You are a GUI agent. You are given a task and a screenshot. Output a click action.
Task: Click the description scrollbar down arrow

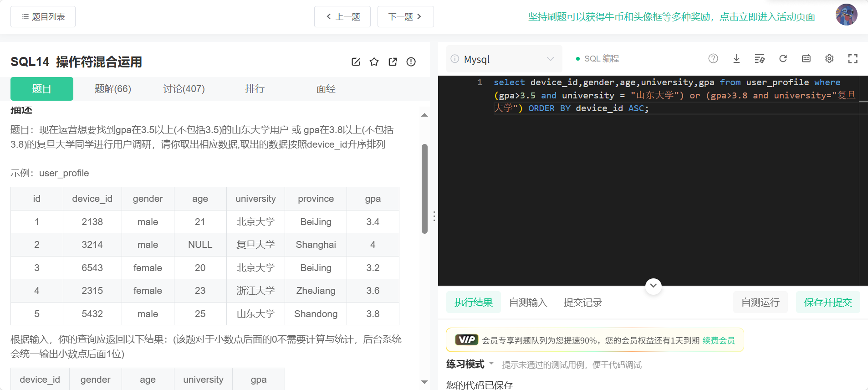(x=424, y=382)
